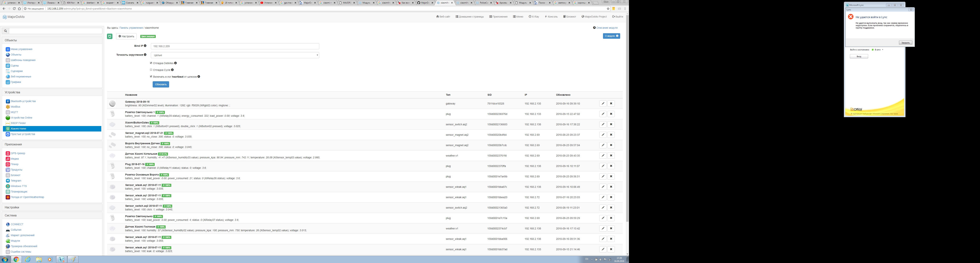Open Bluetooth-устройства in sidebar
Viewport: 980px width, 263px height.
(x=23, y=101)
